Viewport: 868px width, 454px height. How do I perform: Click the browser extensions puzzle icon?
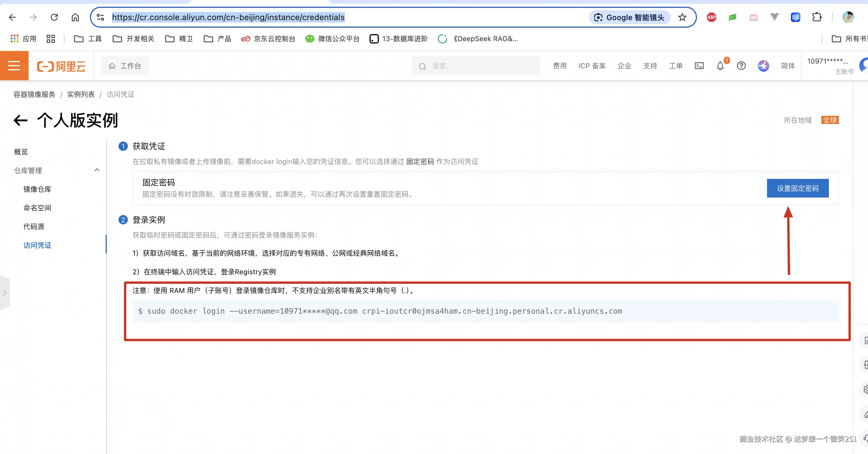tap(816, 17)
